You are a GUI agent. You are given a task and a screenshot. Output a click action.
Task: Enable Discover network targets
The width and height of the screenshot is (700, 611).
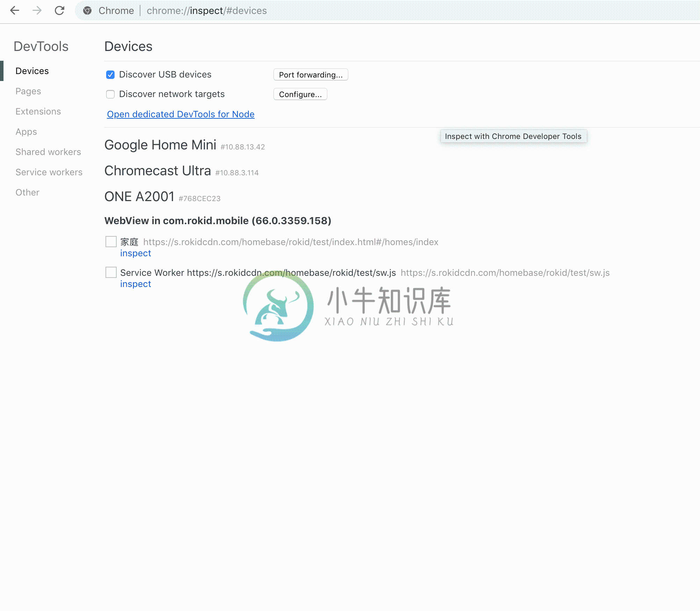pos(110,94)
